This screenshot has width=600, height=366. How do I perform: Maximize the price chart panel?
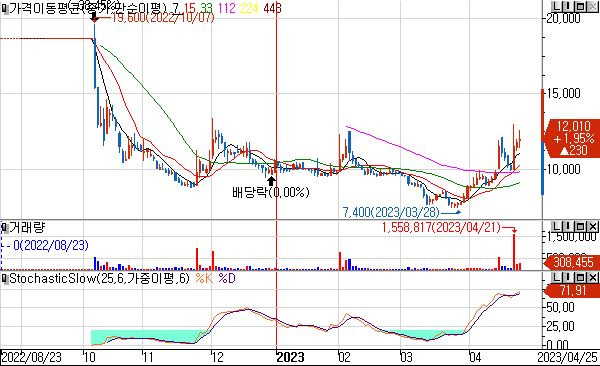(x=580, y=7)
